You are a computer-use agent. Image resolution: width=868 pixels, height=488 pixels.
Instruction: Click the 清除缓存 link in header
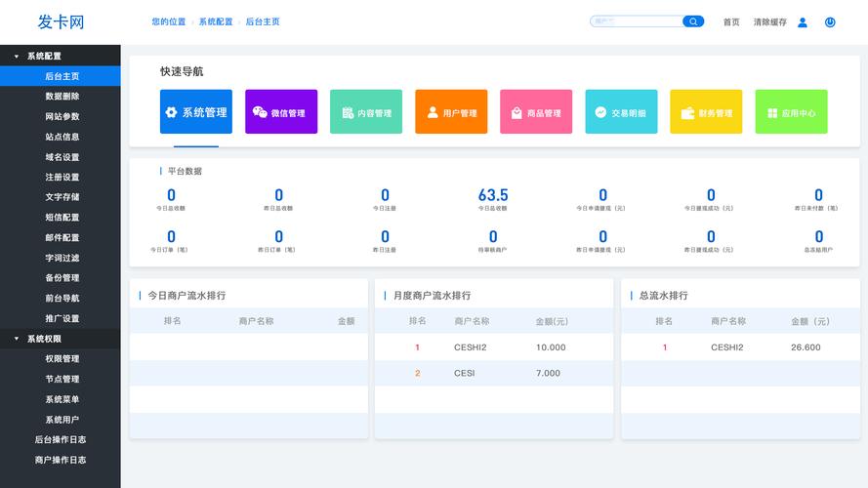770,22
